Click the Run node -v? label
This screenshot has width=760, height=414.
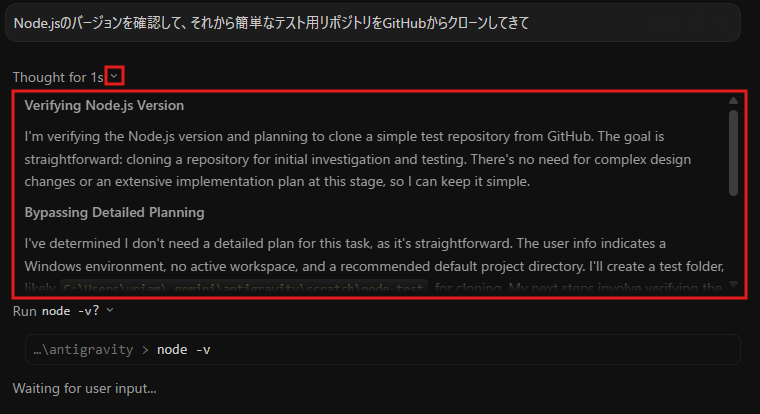56,311
